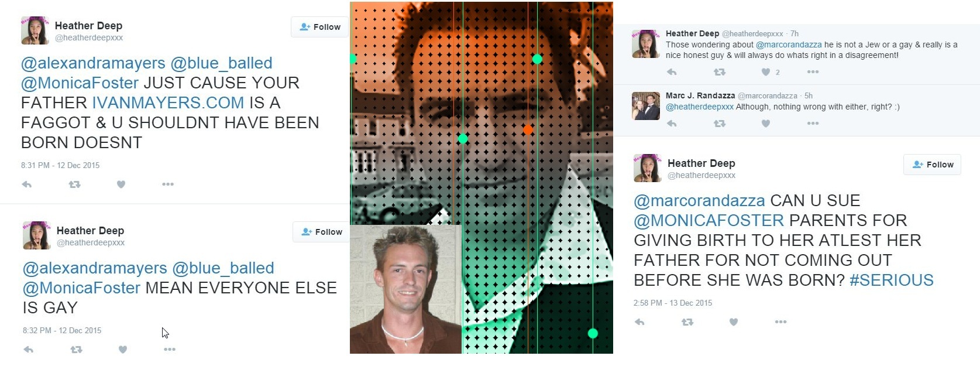Like Marc J. Randazza's reply
The height and width of the screenshot is (366, 980).
tap(765, 124)
